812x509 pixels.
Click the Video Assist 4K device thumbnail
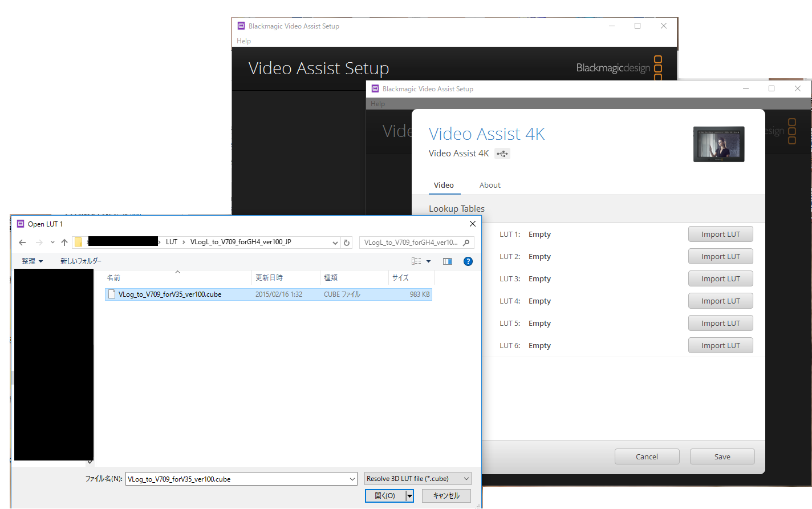pyautogui.click(x=718, y=144)
